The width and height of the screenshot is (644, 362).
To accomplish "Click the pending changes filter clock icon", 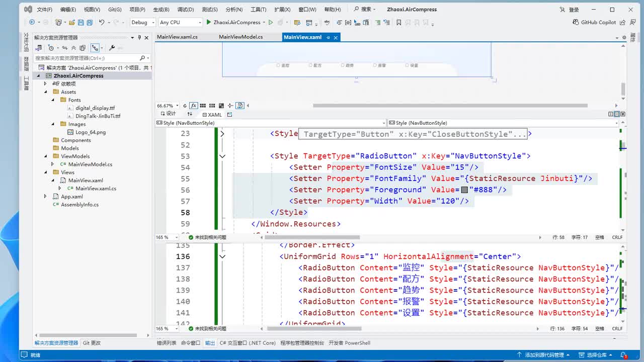I will click(x=51, y=48).
